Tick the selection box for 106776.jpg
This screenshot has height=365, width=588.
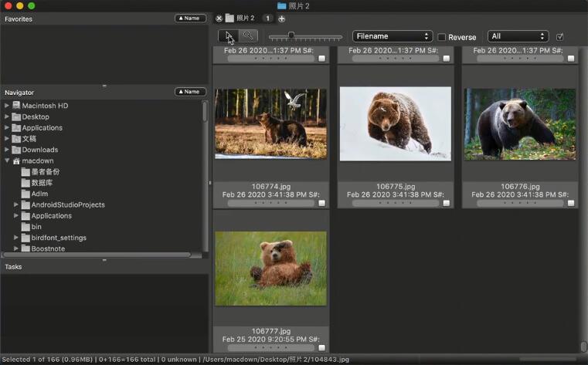[x=571, y=203]
